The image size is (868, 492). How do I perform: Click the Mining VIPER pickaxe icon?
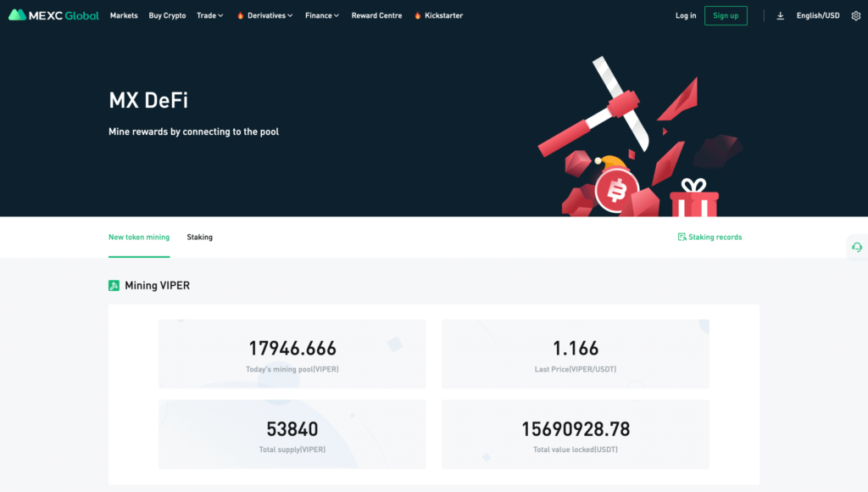pos(114,286)
